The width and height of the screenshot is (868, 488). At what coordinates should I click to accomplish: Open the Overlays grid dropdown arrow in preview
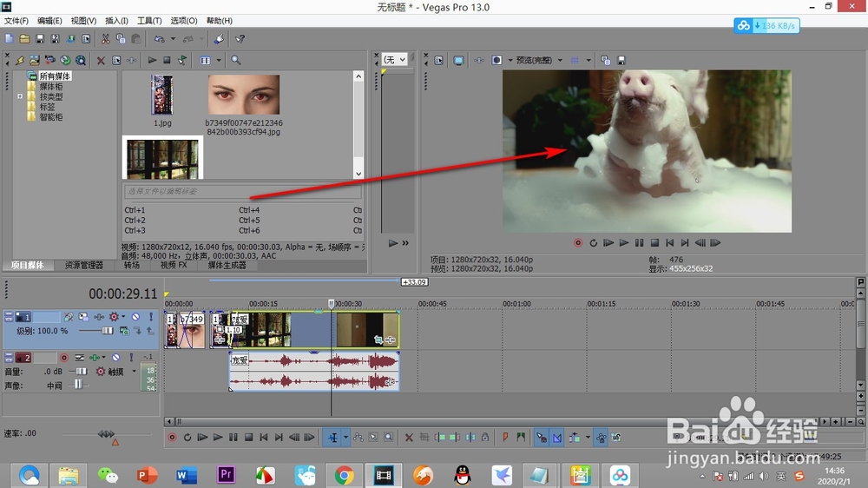(x=588, y=60)
